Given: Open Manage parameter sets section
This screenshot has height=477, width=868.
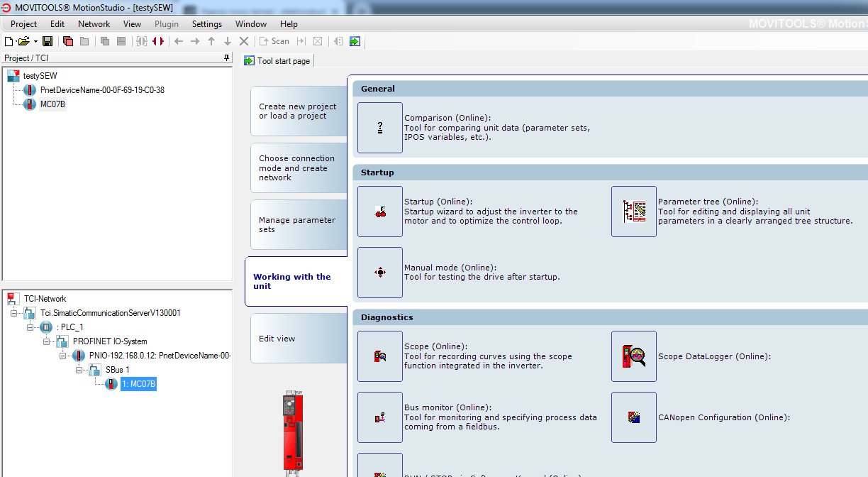Looking at the screenshot, I should 299,225.
